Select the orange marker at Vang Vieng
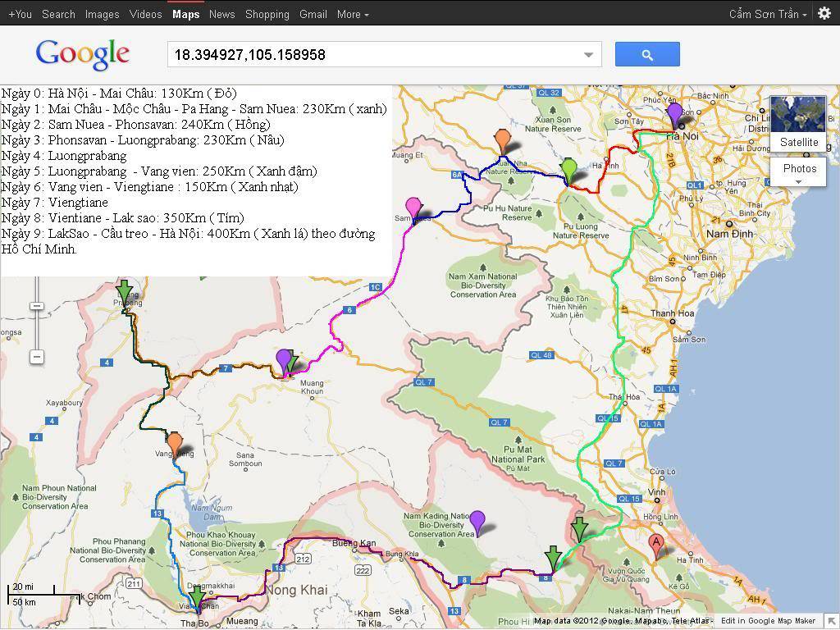This screenshot has height=630, width=840. click(x=175, y=445)
